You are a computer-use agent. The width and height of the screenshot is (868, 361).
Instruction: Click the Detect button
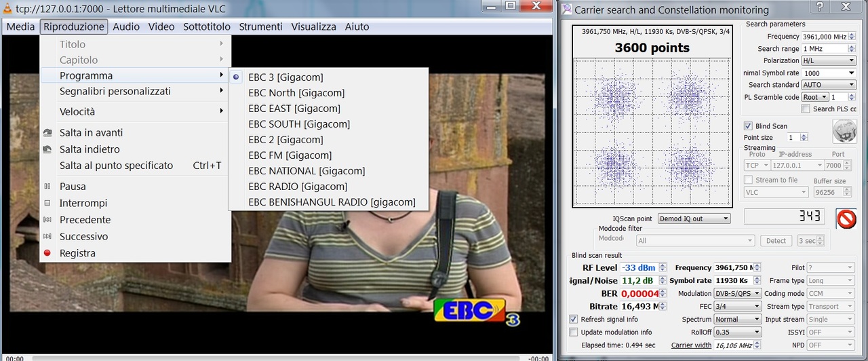tap(776, 241)
